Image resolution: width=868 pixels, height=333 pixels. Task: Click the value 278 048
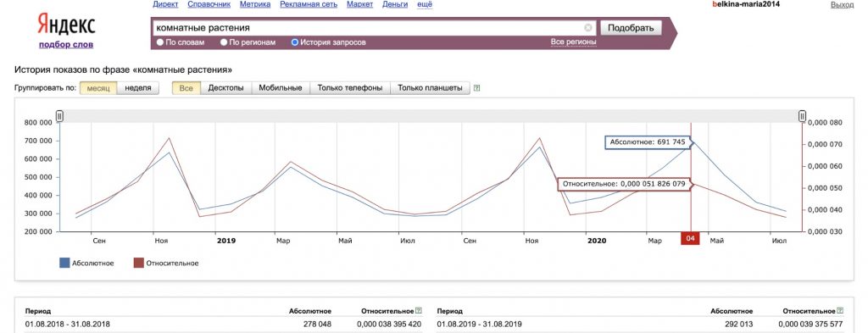317,325
